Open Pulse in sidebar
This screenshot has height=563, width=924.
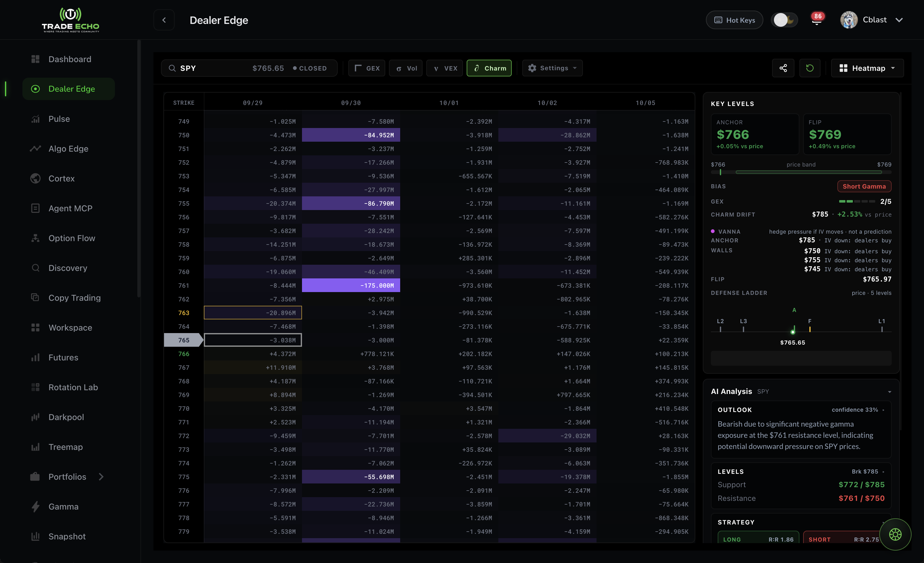(59, 119)
